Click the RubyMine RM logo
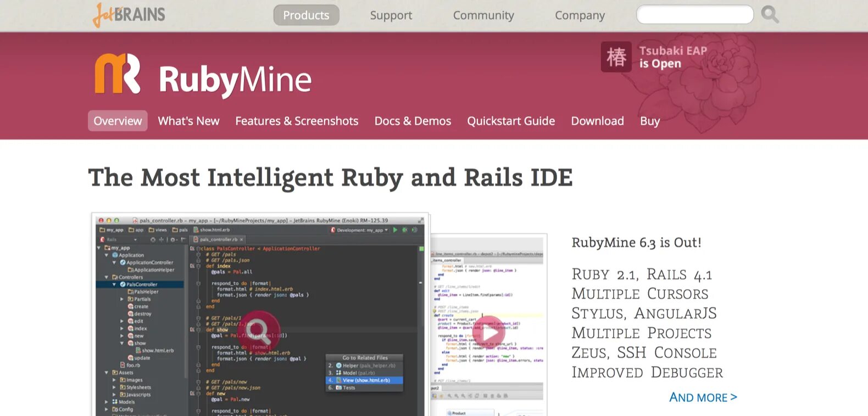The width and height of the screenshot is (868, 416). tap(118, 74)
